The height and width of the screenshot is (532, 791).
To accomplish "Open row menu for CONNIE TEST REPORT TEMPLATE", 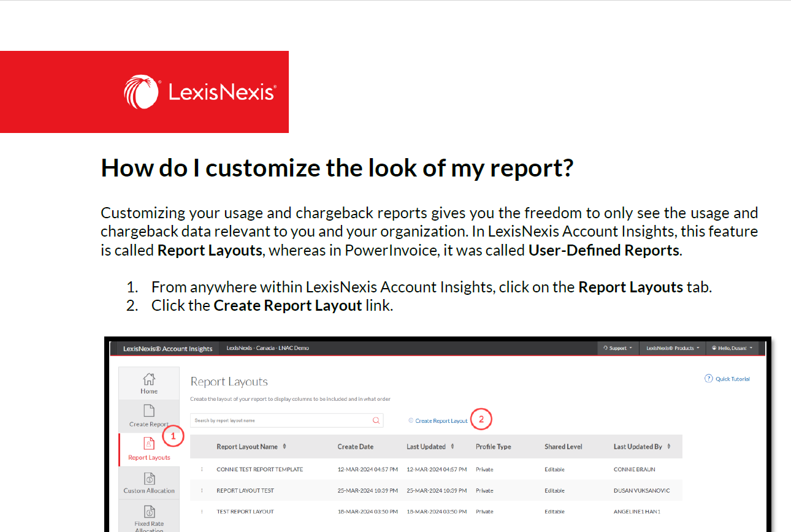I will 201,469.
